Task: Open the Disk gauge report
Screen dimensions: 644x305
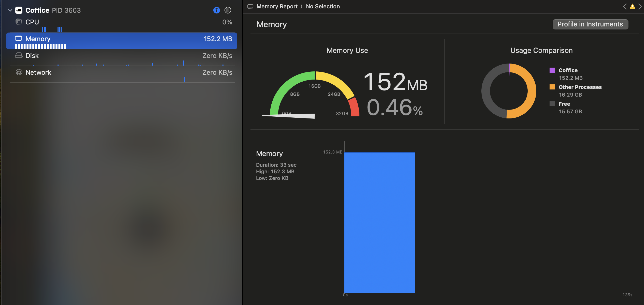Action: coord(122,57)
